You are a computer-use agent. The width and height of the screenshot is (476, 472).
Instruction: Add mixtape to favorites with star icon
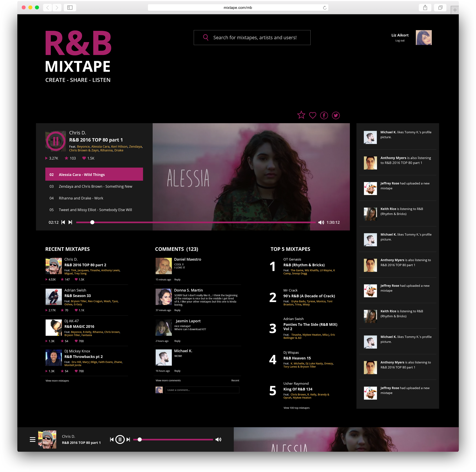(x=301, y=115)
